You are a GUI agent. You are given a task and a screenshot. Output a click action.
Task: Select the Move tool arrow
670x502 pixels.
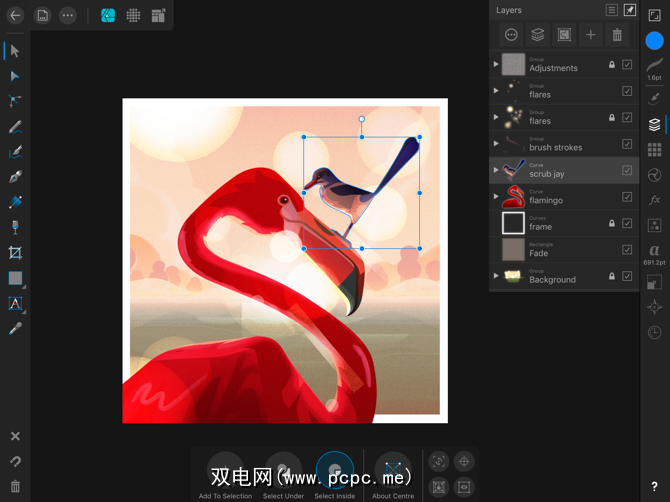coord(15,51)
